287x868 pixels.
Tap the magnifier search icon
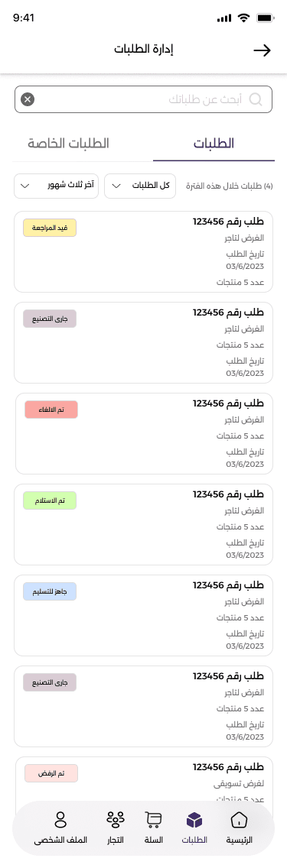[x=256, y=99]
